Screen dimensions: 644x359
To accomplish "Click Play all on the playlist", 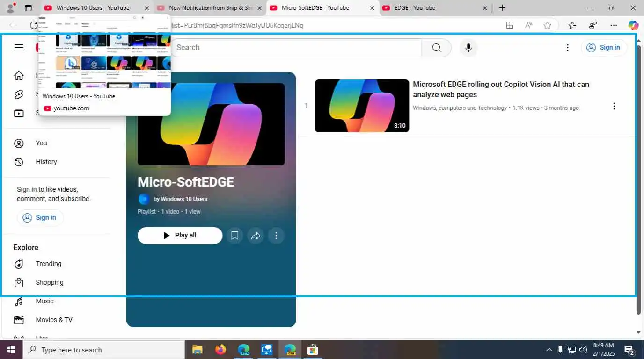I will 180,236.
